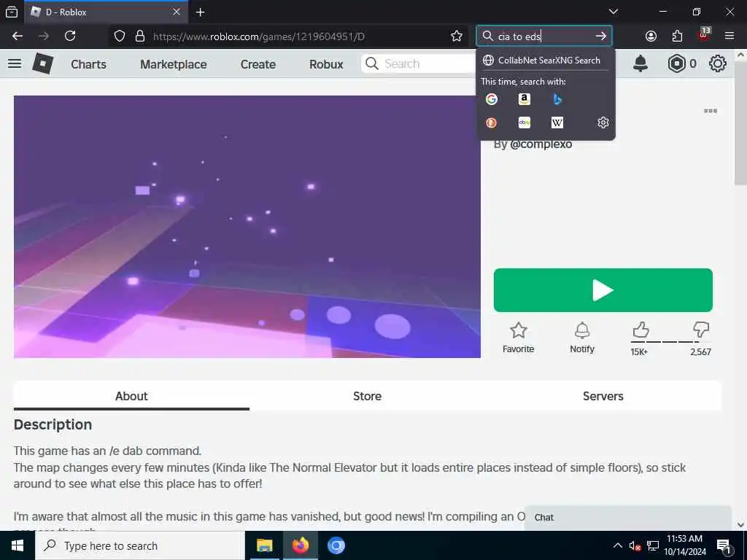Like the game with thumbs up
Screen dimensions: 747x560
[640, 330]
